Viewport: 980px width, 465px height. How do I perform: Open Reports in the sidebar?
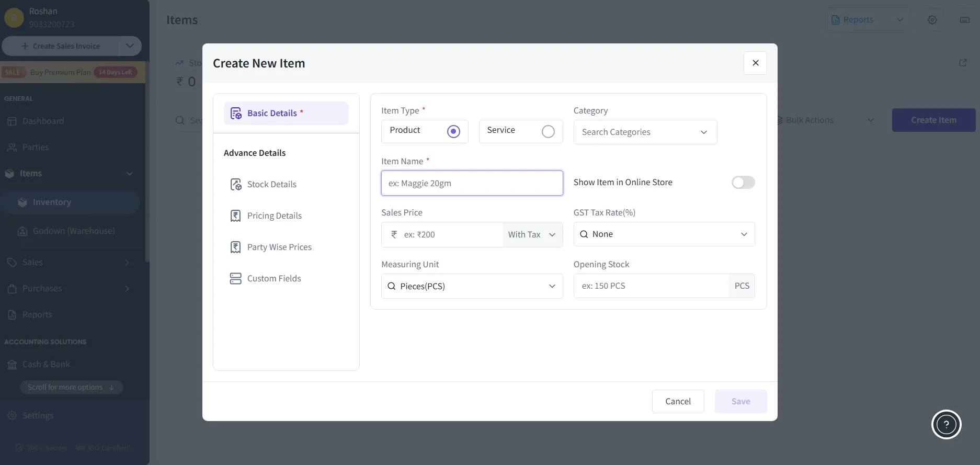click(37, 314)
